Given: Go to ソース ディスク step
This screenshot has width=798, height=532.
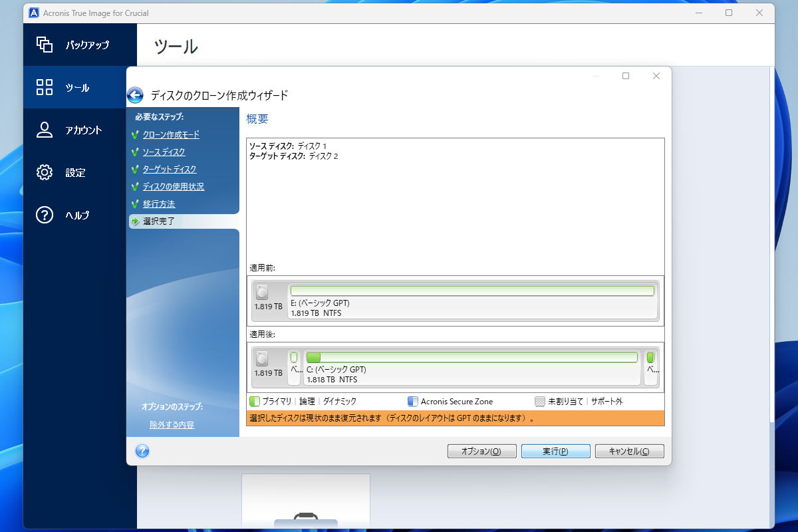Looking at the screenshot, I should pyautogui.click(x=164, y=152).
